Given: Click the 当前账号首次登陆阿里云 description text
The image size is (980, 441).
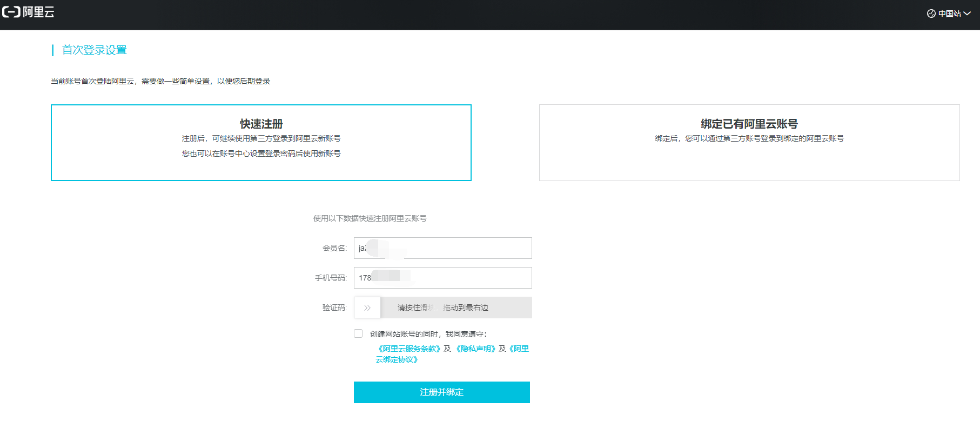Looking at the screenshot, I should pyautogui.click(x=160, y=81).
